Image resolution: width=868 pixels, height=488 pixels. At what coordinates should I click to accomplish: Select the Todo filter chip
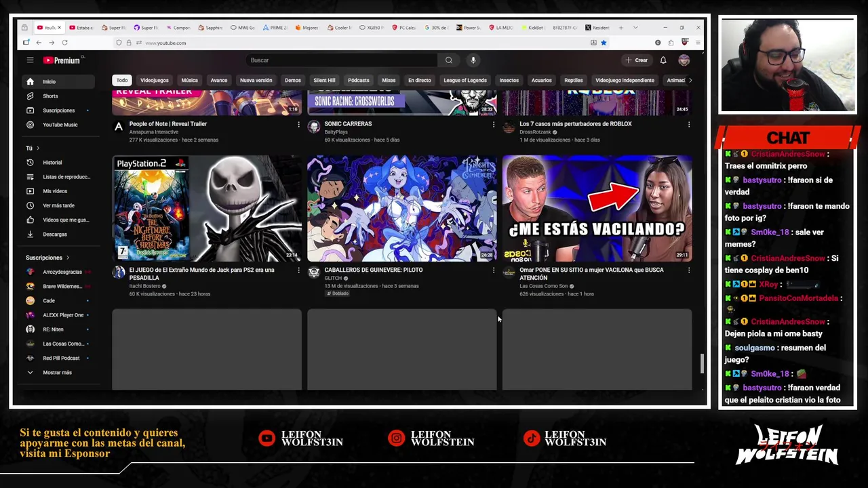point(122,80)
